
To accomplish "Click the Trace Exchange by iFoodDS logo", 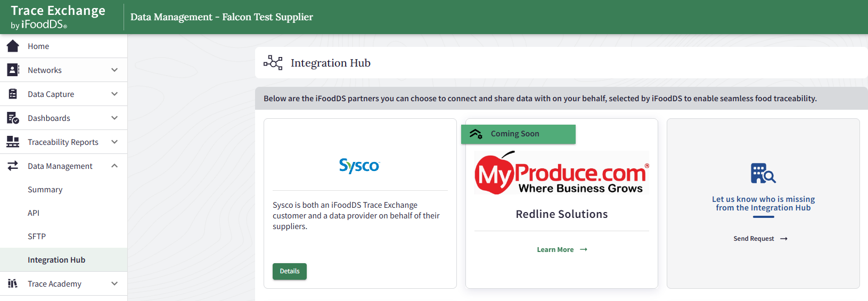I will (58, 17).
